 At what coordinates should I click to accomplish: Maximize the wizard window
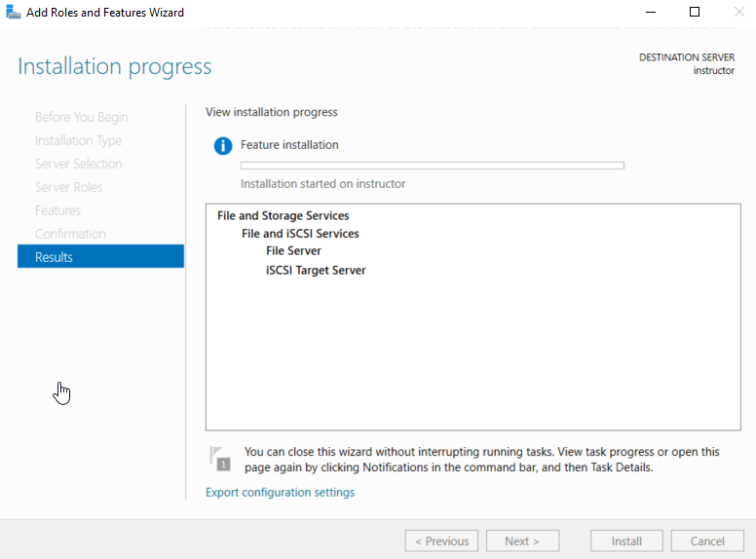695,12
